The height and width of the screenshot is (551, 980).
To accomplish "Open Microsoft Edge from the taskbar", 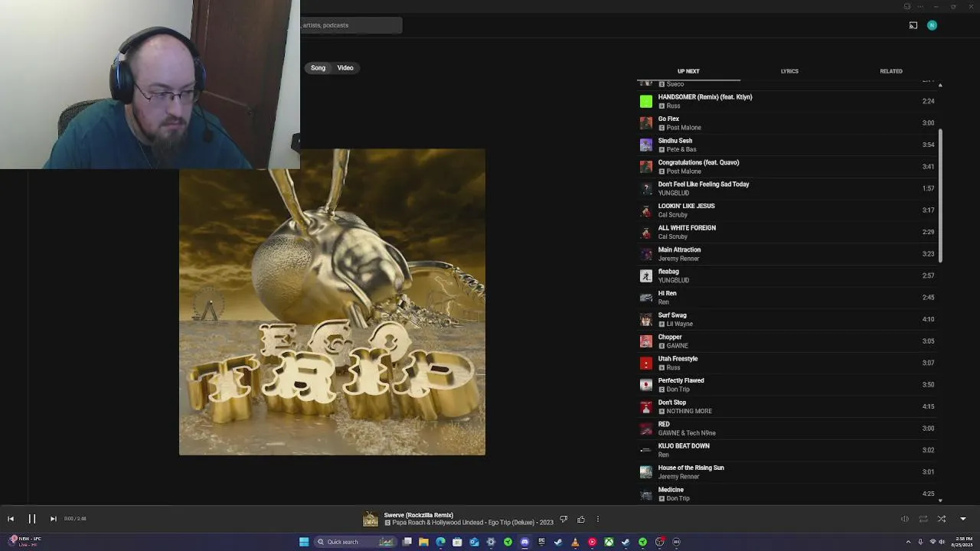I will (x=440, y=542).
